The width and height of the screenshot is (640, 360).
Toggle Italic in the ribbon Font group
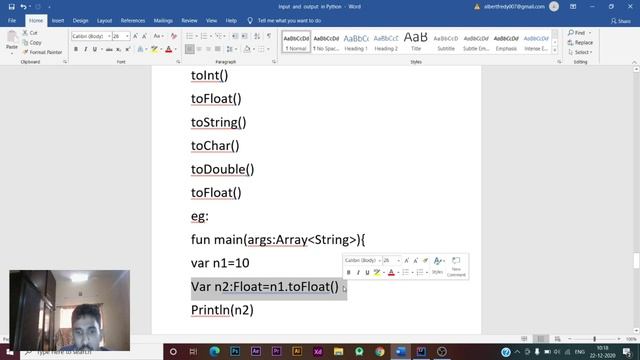coord(85,49)
